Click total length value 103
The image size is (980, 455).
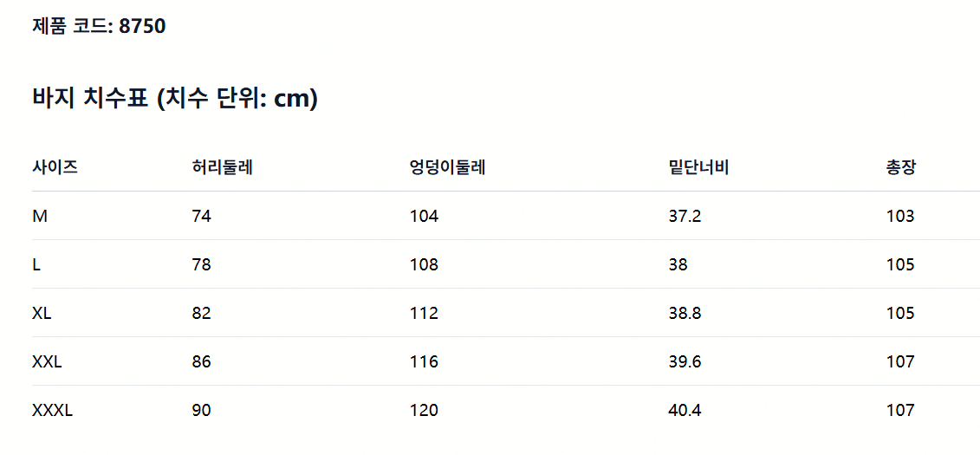point(900,217)
